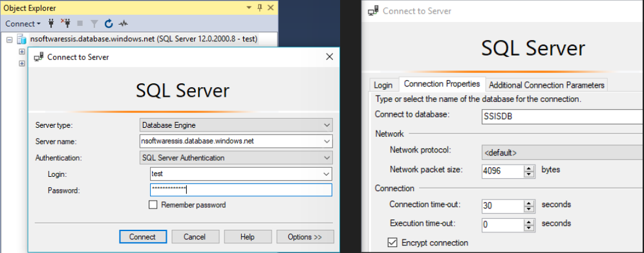Image resolution: width=644 pixels, height=253 pixels.
Task: Click Connect to Server dialog title icon
Action: (x=39, y=57)
